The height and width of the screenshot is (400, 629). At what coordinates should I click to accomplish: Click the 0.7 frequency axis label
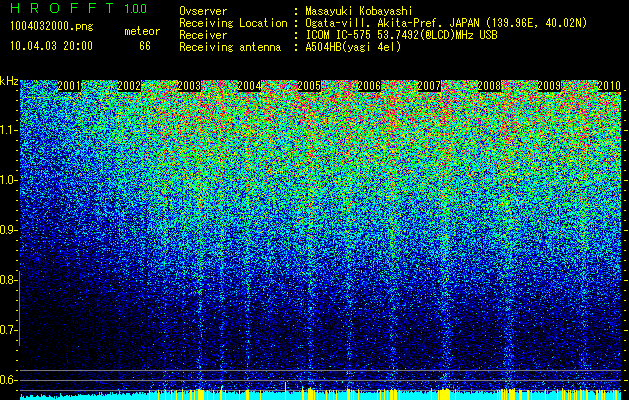click(x=7, y=330)
